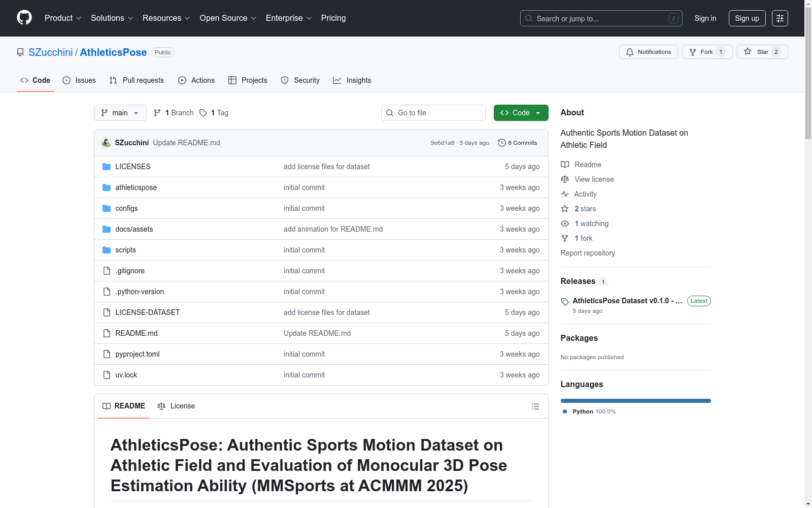
Task: Expand the Resources menu
Action: [x=166, y=18]
